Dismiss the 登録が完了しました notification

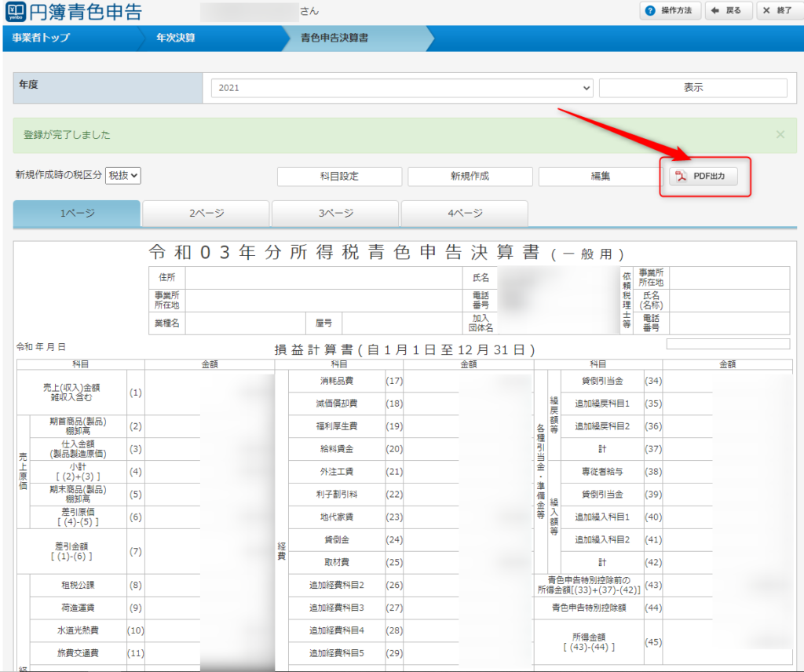click(x=780, y=135)
